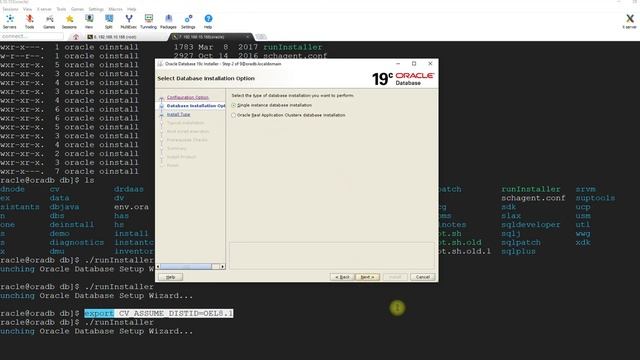Screen dimensions: 640x360
Task: Click drdaas directory name in terminal
Action: tap(129, 189)
